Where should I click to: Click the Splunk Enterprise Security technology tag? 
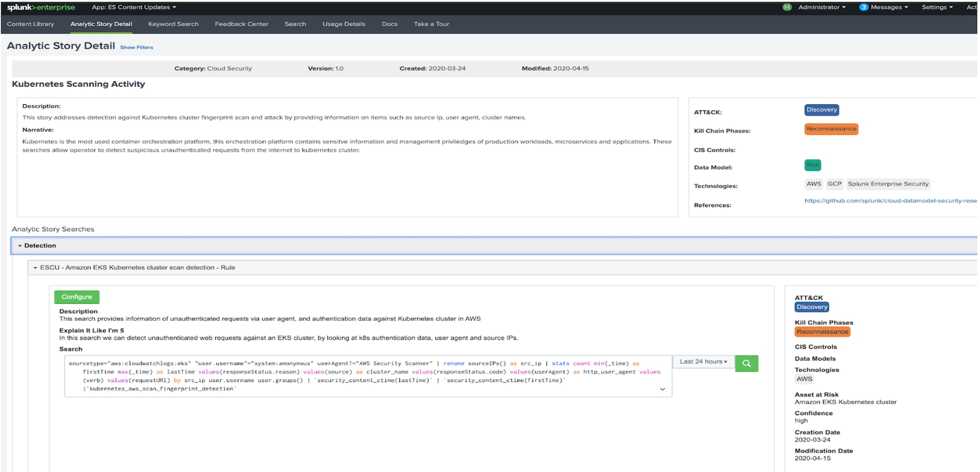pos(888,184)
